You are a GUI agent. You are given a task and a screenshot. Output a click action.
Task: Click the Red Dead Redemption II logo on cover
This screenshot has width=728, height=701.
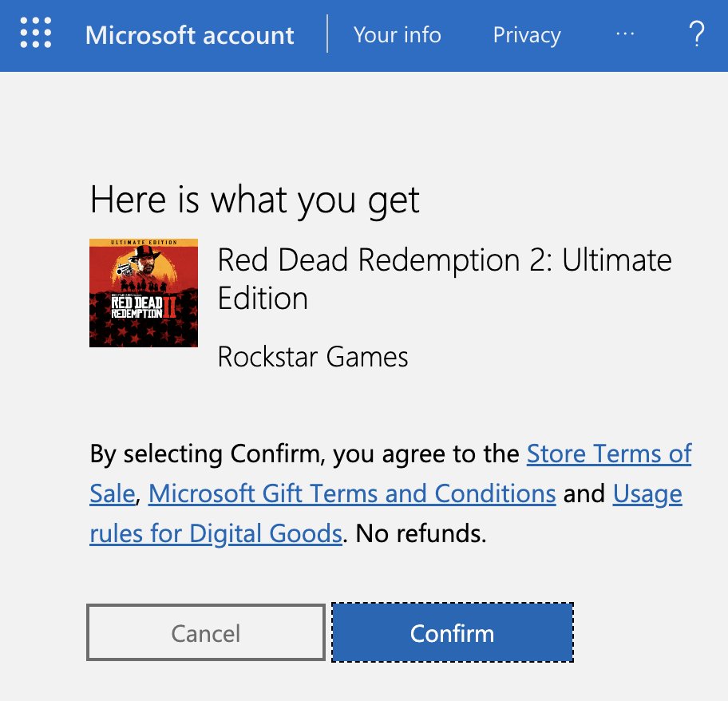tap(142, 307)
